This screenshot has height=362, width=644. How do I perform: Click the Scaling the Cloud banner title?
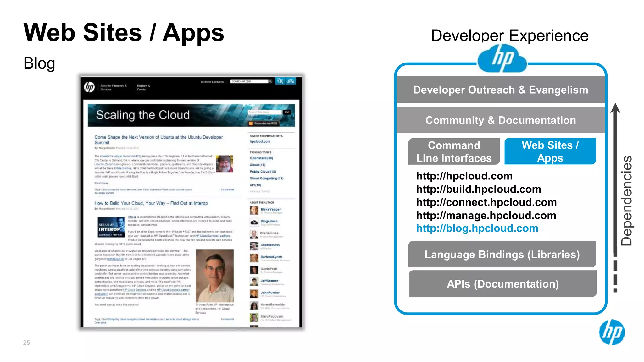(143, 115)
